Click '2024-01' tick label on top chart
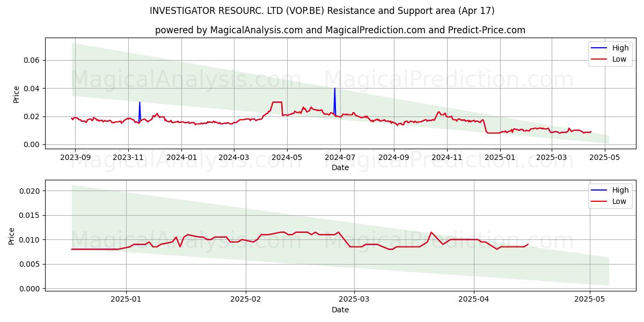 point(181,158)
